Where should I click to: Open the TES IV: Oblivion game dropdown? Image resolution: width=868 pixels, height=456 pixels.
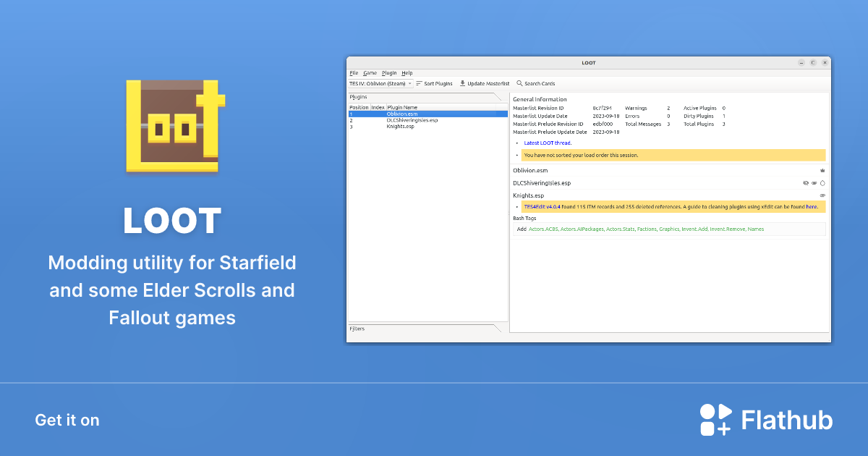pos(381,84)
